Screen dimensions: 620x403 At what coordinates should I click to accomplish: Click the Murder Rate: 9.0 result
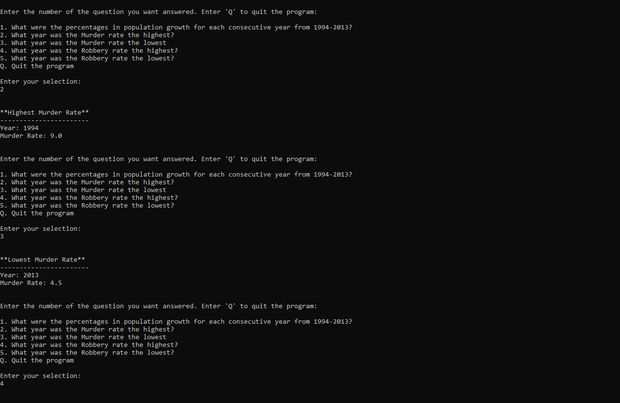[31, 136]
